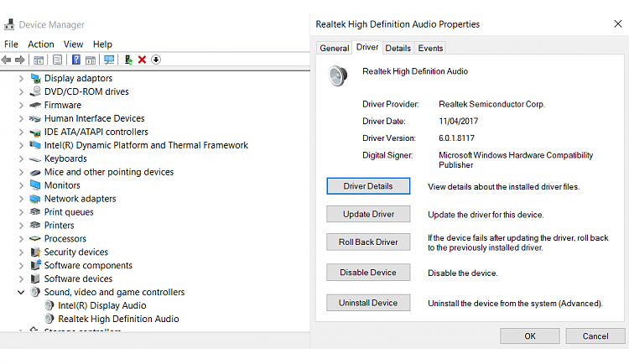The image size is (629, 364).
Task: Close the Realtek Audio Properties dialog
Action: pyautogui.click(x=618, y=24)
